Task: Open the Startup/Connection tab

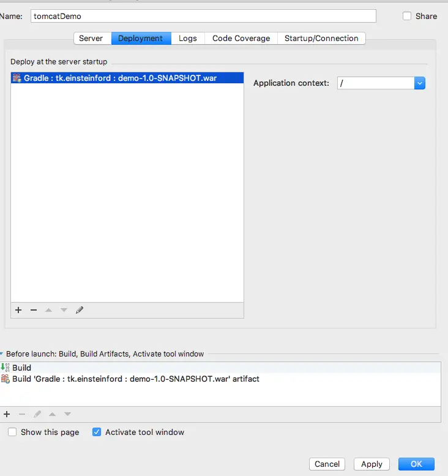Action: point(321,38)
